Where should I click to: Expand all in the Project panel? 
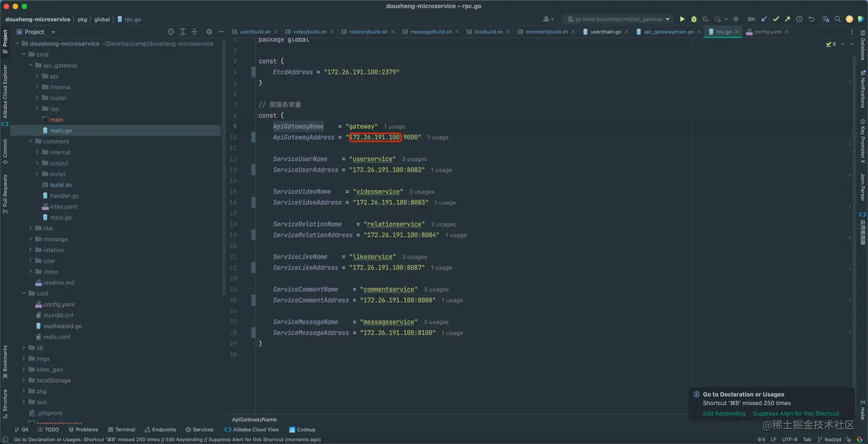point(183,32)
